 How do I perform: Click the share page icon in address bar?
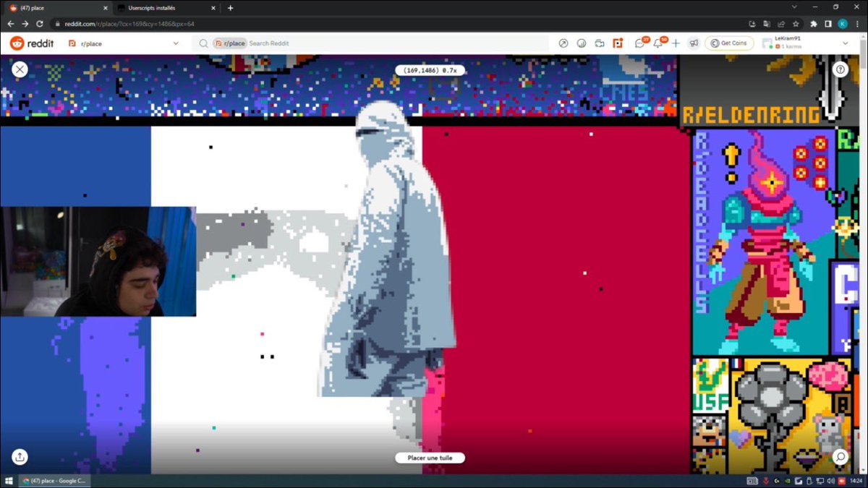tap(781, 24)
